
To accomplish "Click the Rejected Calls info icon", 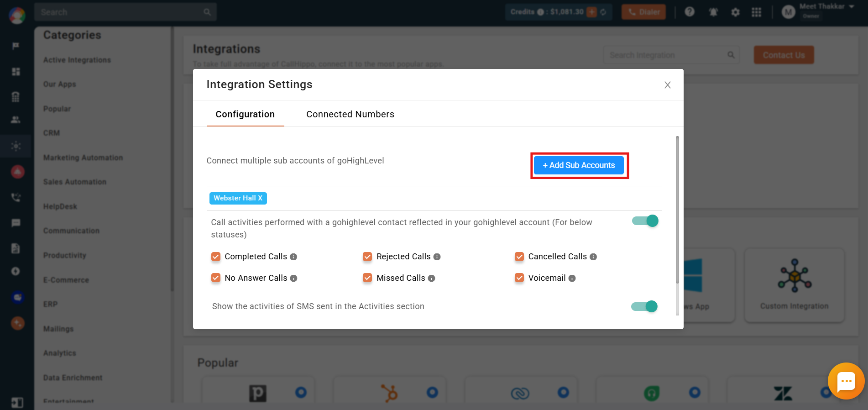I will click(437, 257).
